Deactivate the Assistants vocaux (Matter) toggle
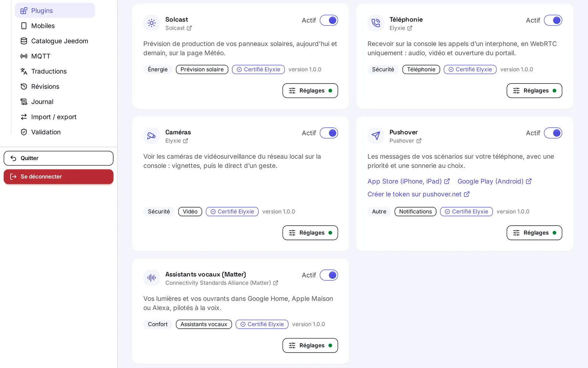Viewport: 588px width, 368px height. [x=329, y=275]
